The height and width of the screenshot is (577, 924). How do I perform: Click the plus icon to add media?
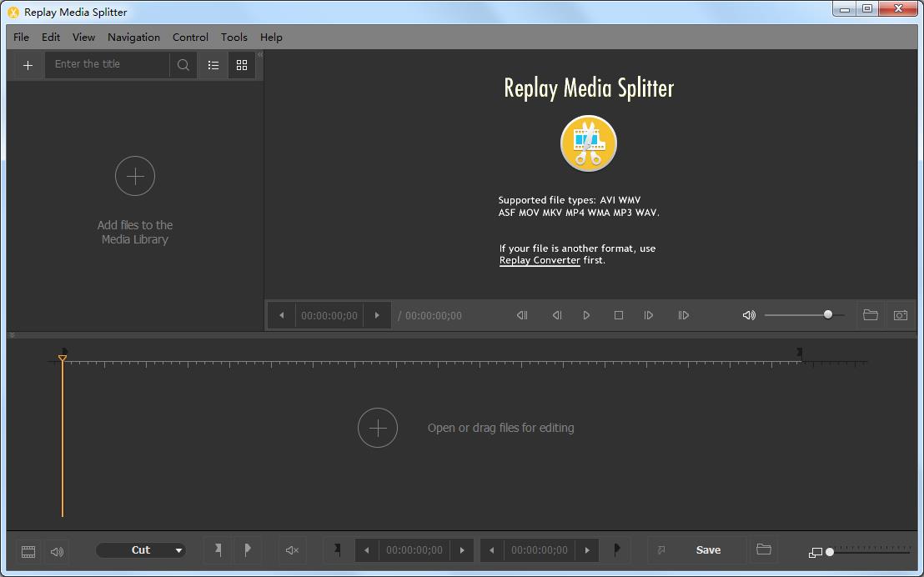tap(28, 65)
